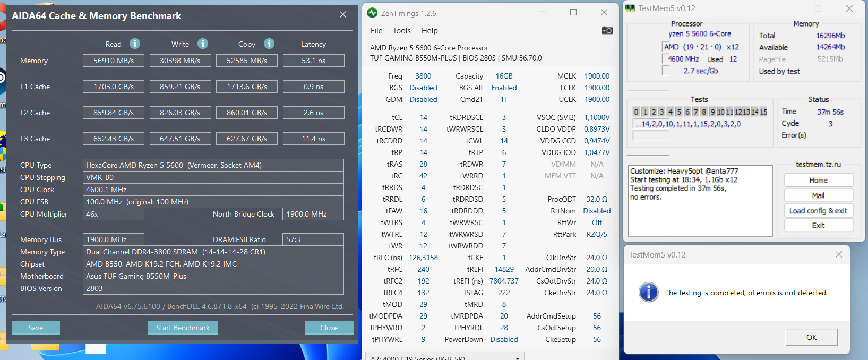Click L1 Cache Read value 1703.0 GB/s
Image resolution: width=868 pixels, height=360 pixels.
[114, 87]
